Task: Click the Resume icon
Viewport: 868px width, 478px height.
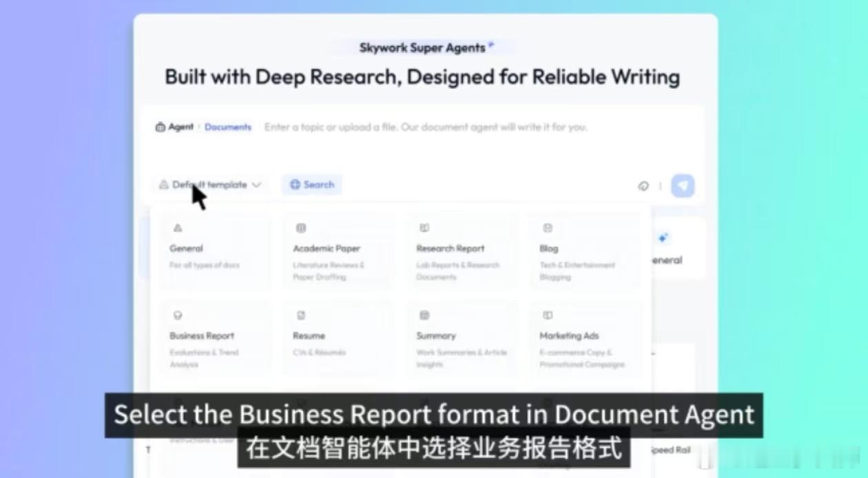Action: pos(301,315)
